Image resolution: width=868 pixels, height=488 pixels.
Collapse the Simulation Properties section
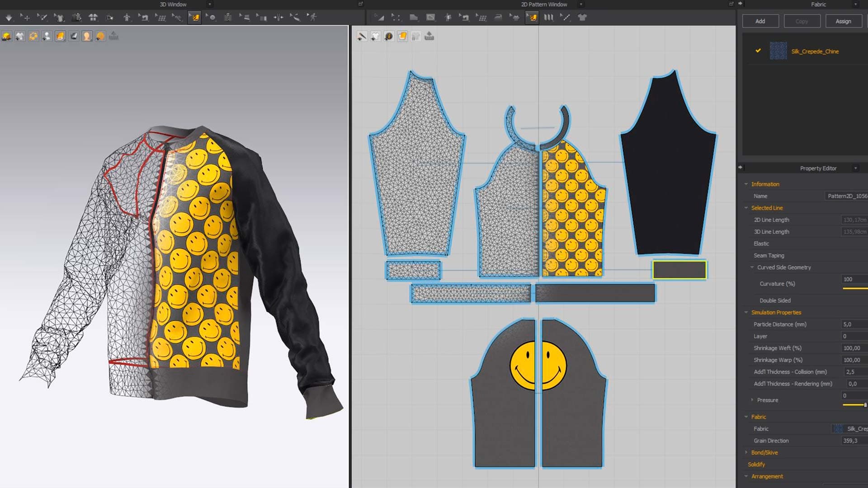pos(746,312)
